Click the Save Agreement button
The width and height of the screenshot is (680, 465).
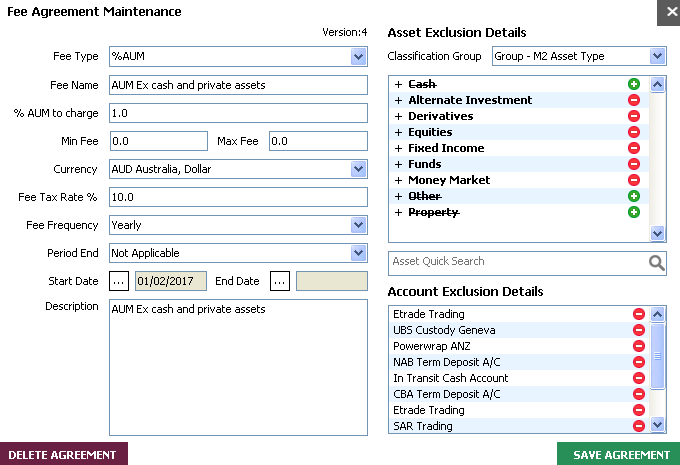(x=620, y=455)
